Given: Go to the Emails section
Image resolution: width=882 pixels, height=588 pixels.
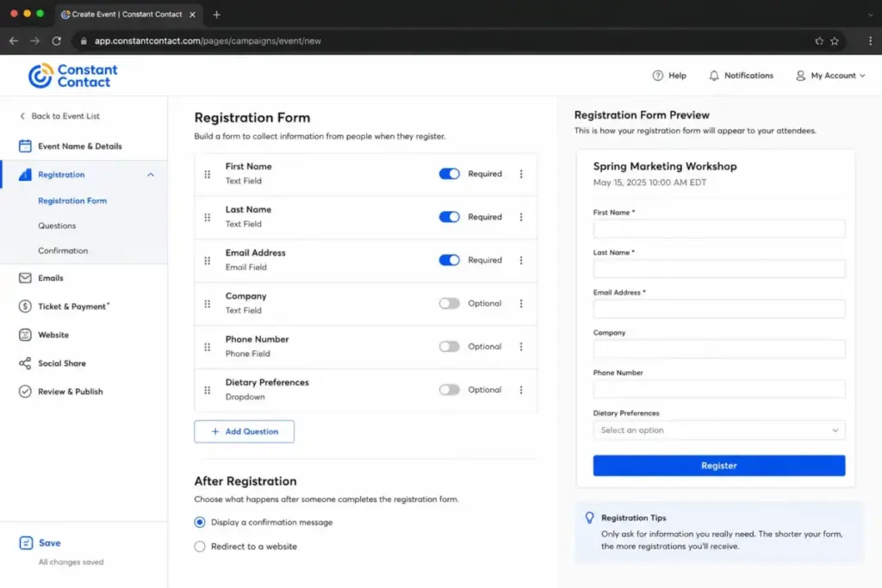Looking at the screenshot, I should [x=51, y=278].
